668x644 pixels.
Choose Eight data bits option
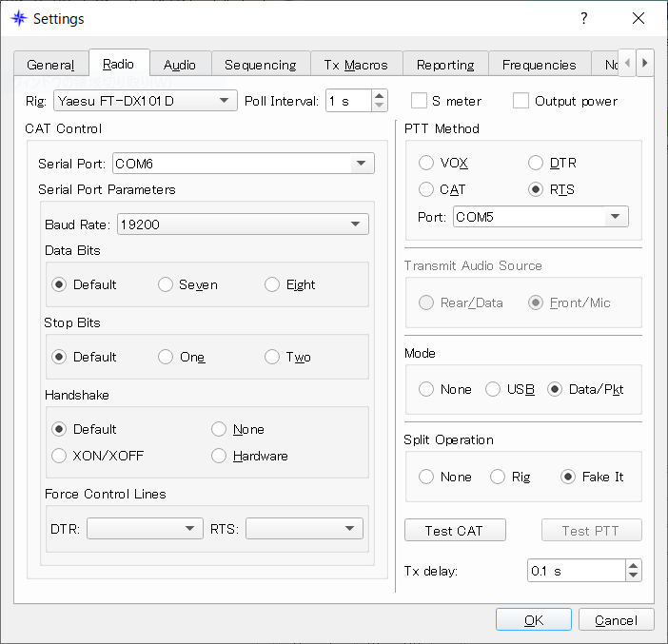coord(272,284)
